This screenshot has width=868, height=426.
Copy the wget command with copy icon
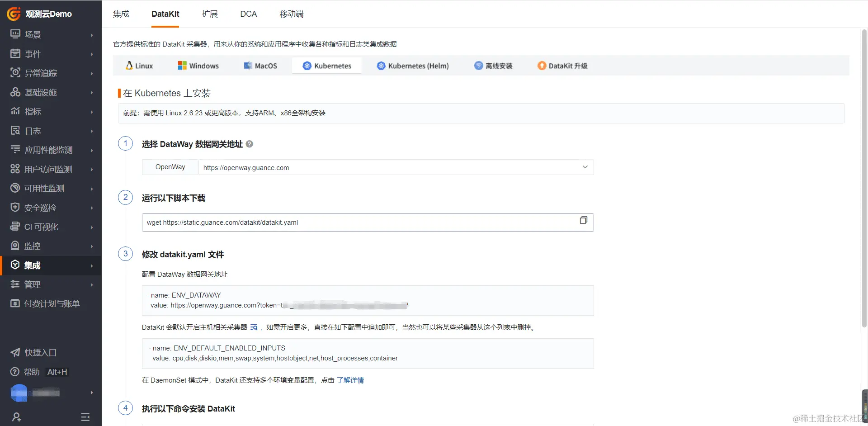[584, 220]
